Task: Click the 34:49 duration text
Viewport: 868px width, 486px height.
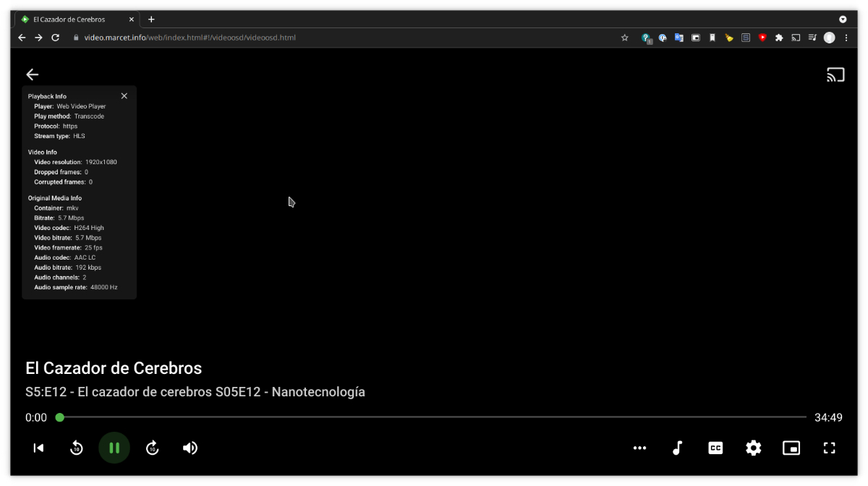Action: click(x=828, y=417)
